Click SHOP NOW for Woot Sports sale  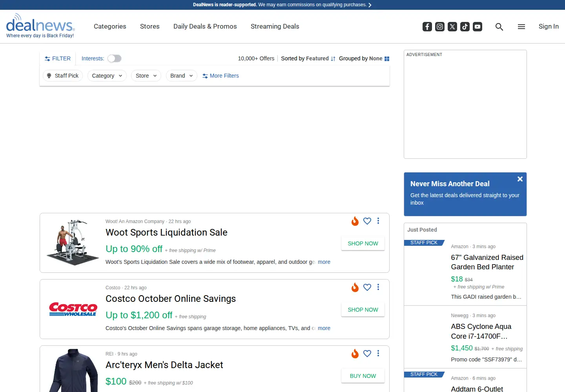point(363,243)
